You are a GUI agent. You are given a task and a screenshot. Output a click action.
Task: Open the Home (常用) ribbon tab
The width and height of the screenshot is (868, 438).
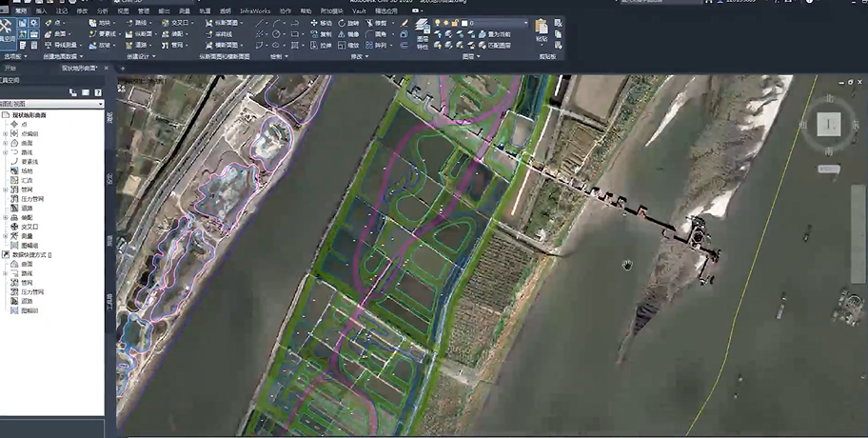[21, 10]
